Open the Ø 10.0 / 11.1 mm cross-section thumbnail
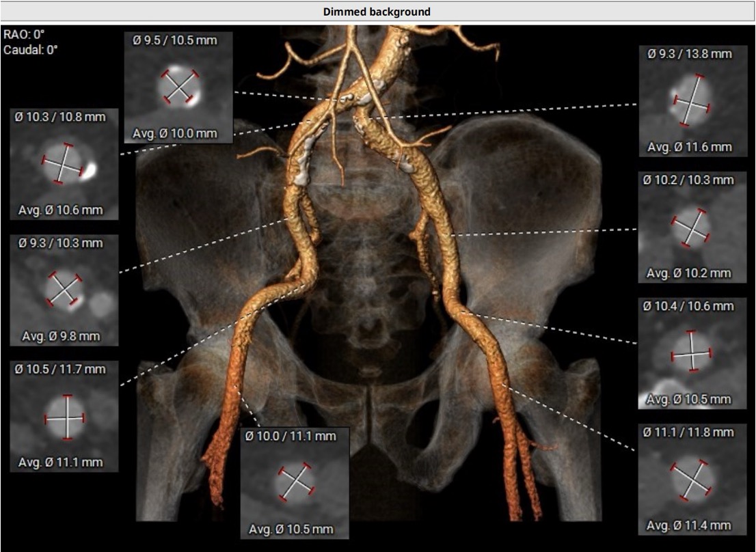The image size is (756, 552). 295,482
